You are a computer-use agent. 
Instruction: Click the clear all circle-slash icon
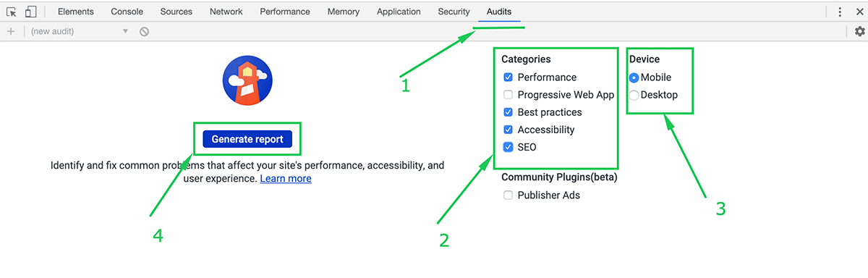pos(145,31)
